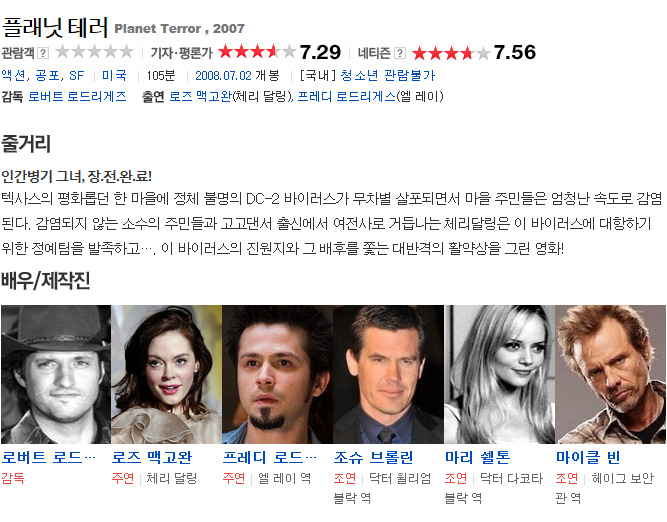
Task: Open the 마리 쉘톤 name link
Action: click(477, 458)
